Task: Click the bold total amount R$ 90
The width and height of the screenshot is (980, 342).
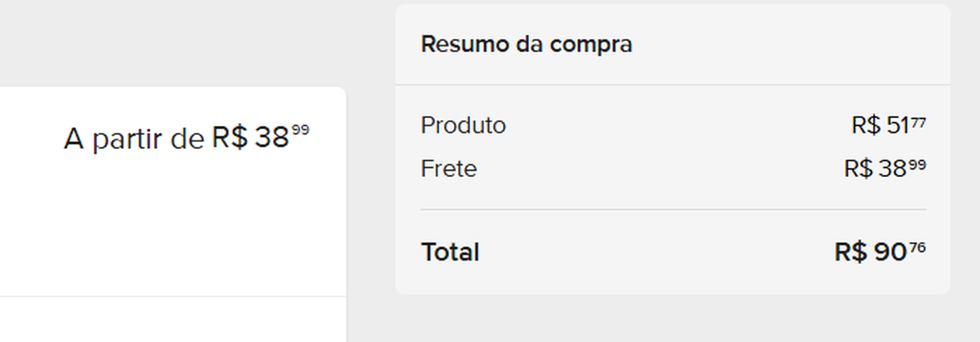Action: pyautogui.click(x=871, y=252)
